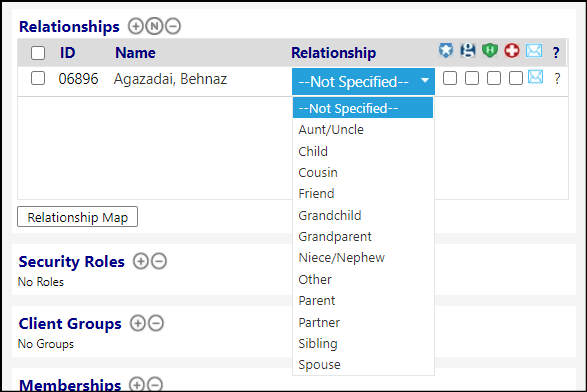Remove a security role with minus icon
The width and height of the screenshot is (587, 392).
coord(159,261)
